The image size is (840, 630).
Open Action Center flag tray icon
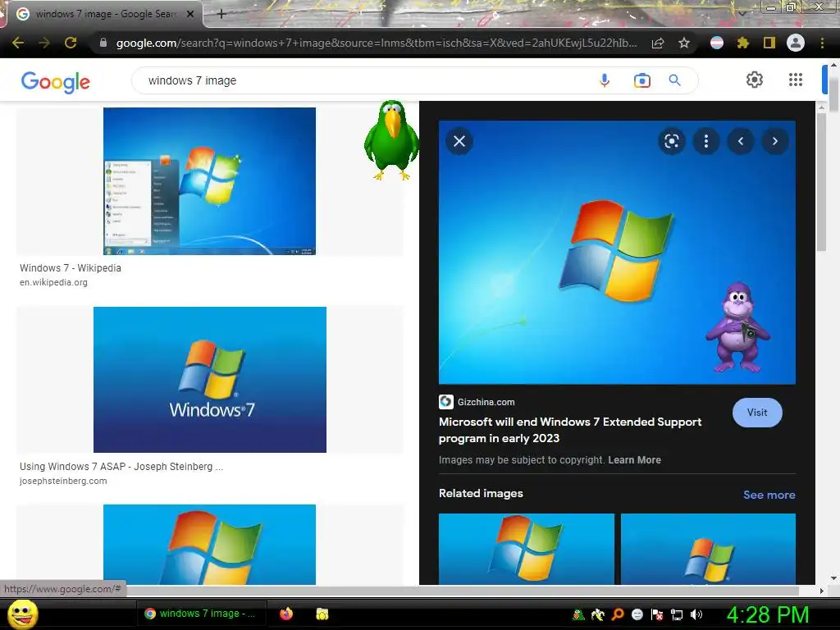pyautogui.click(x=657, y=614)
